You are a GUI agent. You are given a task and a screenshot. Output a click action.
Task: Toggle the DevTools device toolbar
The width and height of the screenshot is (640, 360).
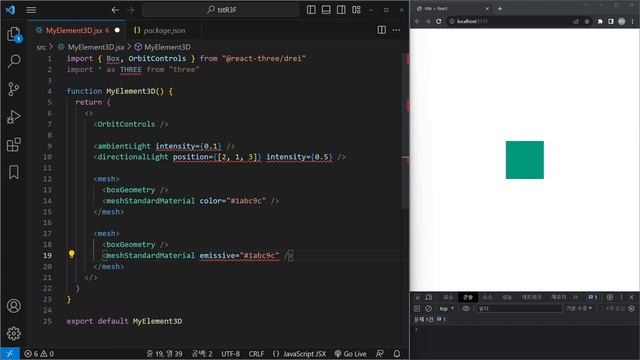429,297
